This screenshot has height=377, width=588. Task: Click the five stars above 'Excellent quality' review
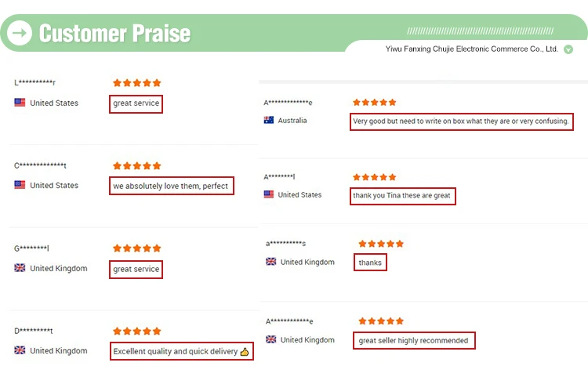pos(137,331)
